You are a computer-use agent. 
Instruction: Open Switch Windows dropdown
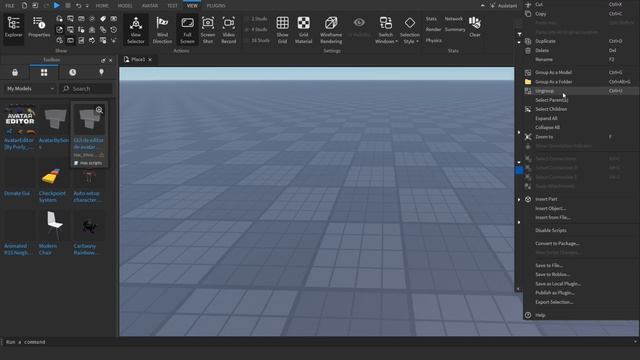coord(386,30)
